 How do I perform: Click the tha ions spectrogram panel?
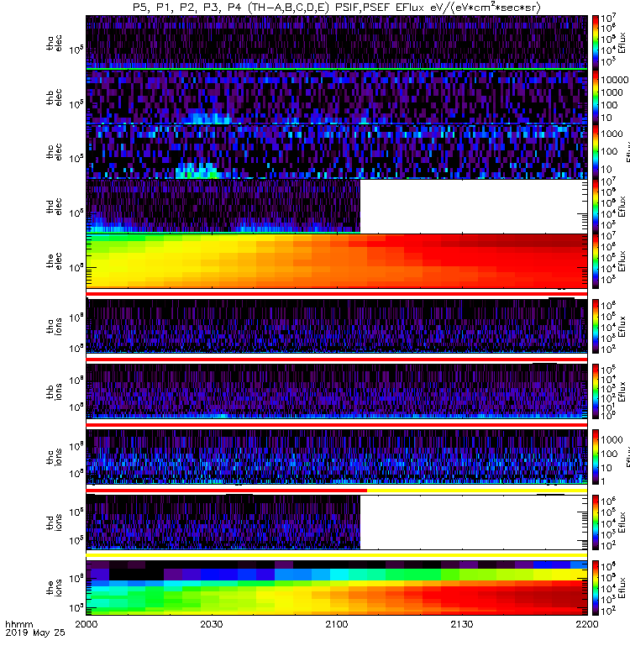pos(337,326)
